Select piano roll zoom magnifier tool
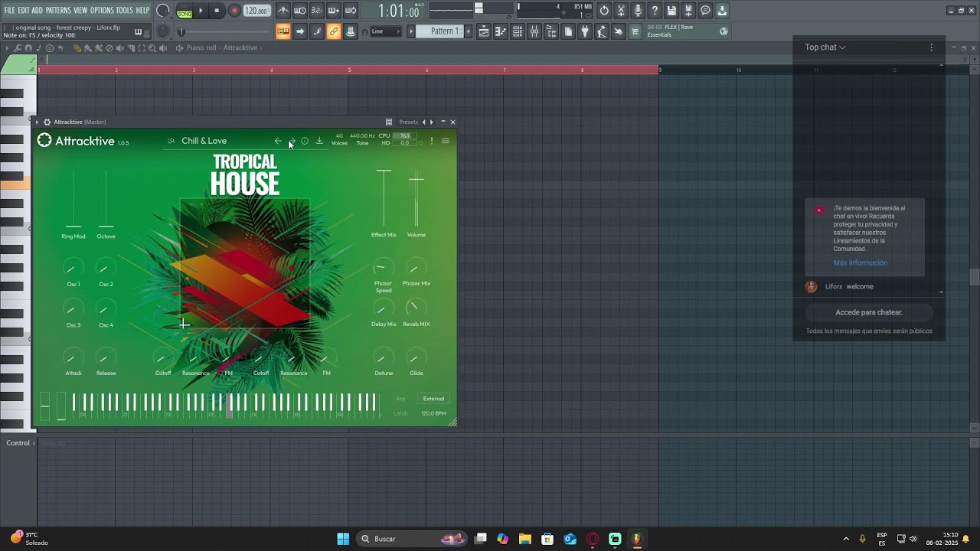The image size is (980, 551). tap(152, 47)
